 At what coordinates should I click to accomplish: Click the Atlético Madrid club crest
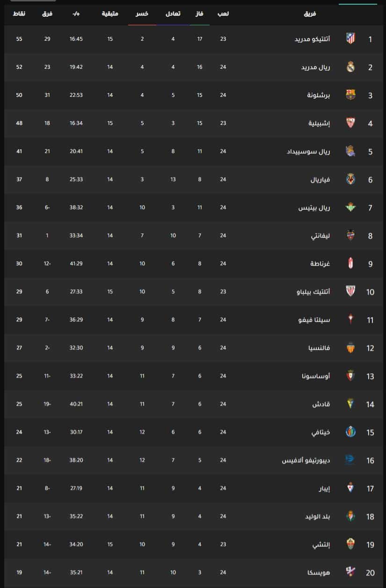point(350,39)
